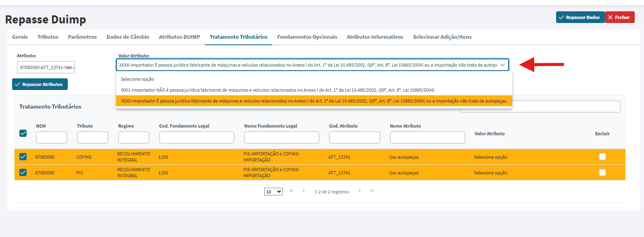The width and height of the screenshot is (644, 237).
Task: Go to previous page pagination arrow
Action: coord(304,191)
